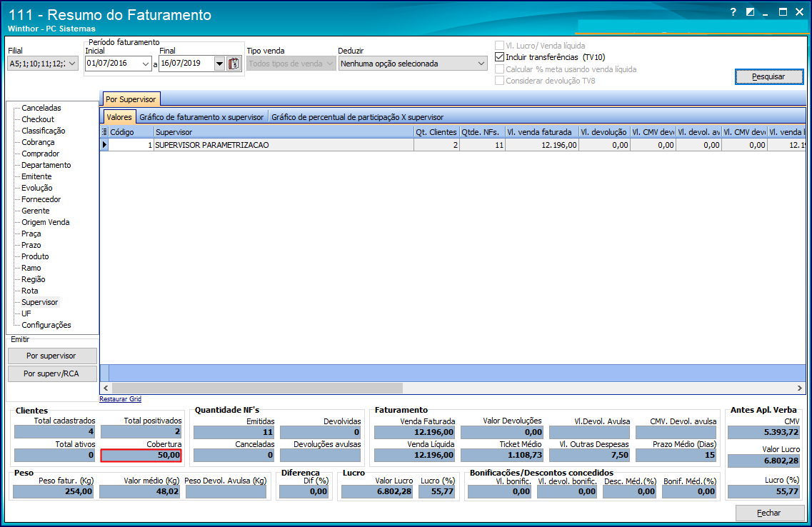
Task: Open the Deduzir dropdown
Action: coord(481,64)
